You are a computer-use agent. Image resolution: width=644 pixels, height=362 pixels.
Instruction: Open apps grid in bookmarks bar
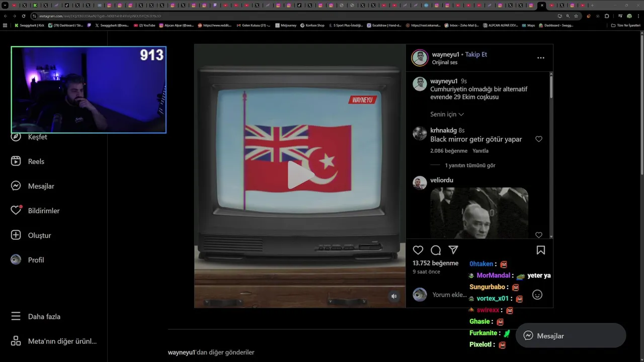tap(5, 25)
